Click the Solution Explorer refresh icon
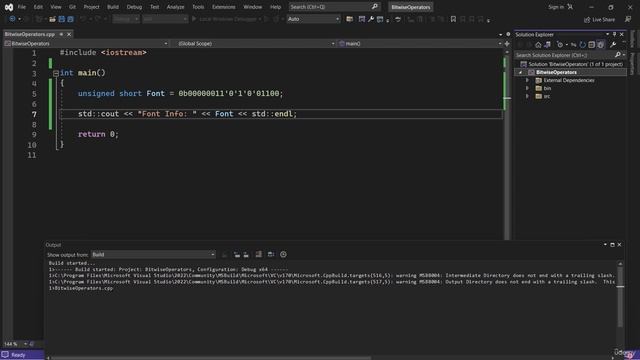640x360 pixels. coord(582,45)
